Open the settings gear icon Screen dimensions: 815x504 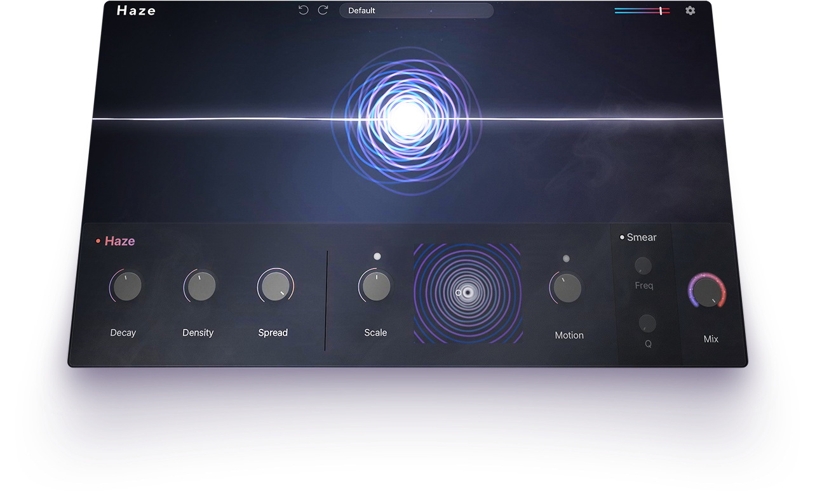(690, 11)
